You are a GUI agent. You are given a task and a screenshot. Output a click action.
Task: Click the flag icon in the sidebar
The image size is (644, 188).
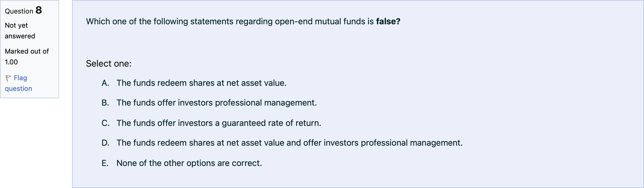(8, 78)
